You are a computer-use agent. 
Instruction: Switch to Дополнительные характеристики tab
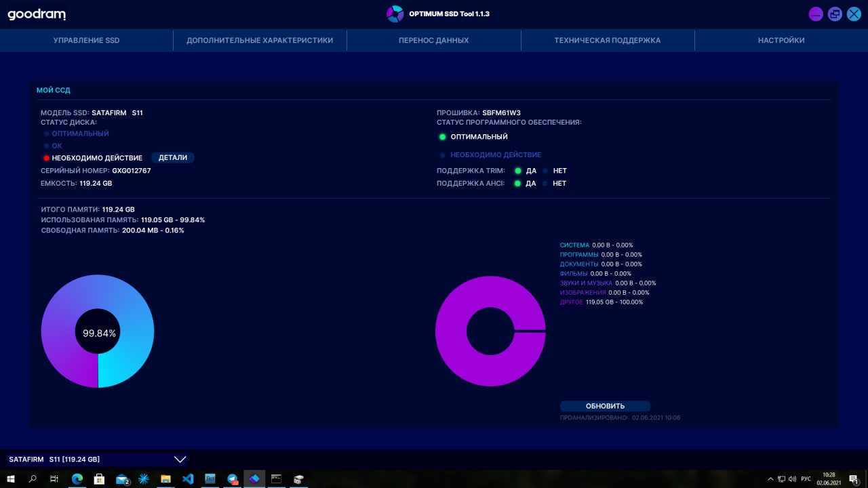pyautogui.click(x=260, y=41)
